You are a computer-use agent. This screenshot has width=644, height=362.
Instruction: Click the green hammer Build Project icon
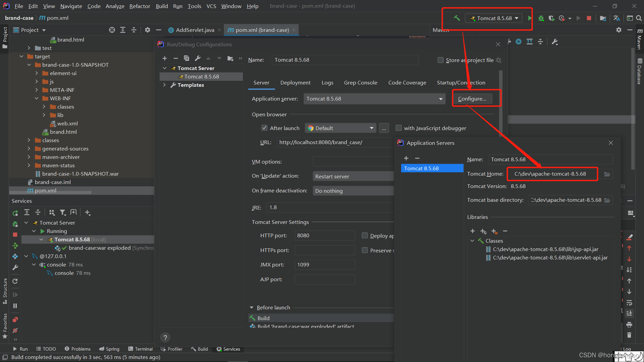pyautogui.click(x=457, y=18)
